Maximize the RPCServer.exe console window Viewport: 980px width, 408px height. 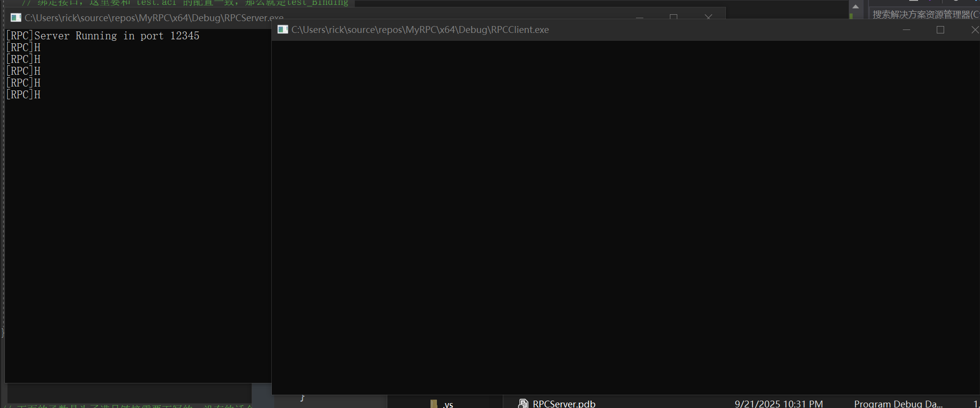(673, 17)
